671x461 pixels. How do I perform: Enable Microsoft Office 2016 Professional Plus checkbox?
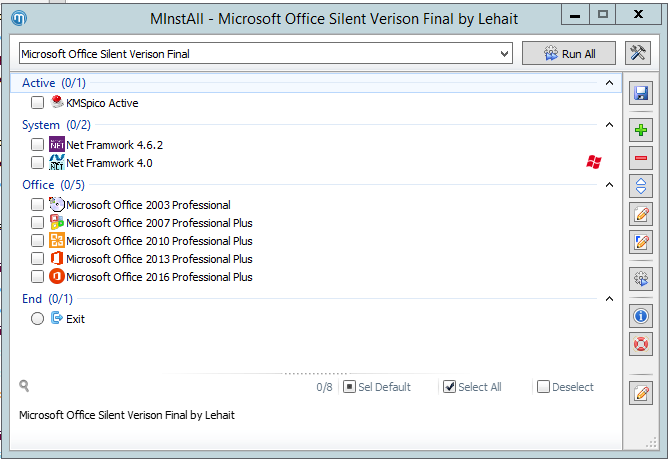tap(37, 277)
